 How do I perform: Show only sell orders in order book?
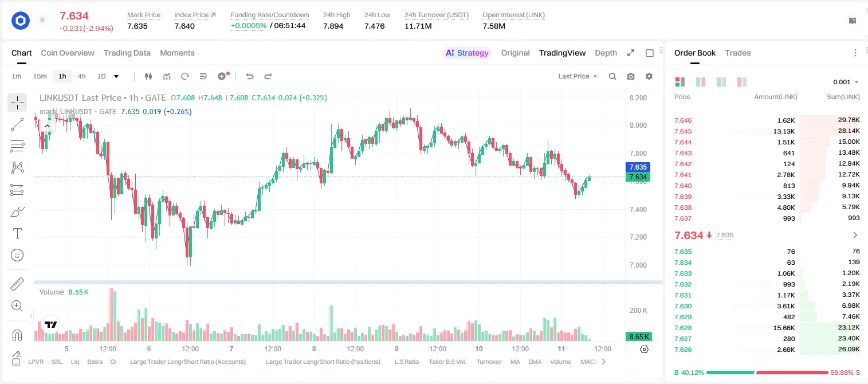[x=742, y=82]
